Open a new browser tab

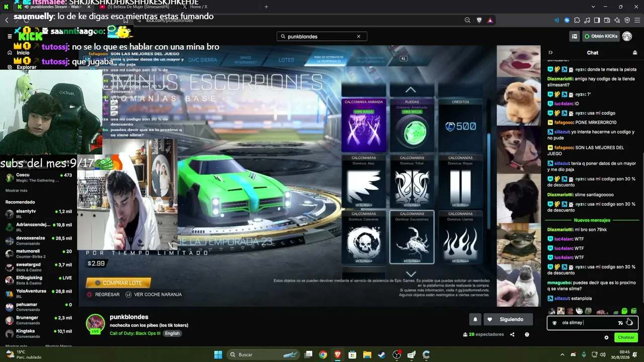[x=266, y=7]
